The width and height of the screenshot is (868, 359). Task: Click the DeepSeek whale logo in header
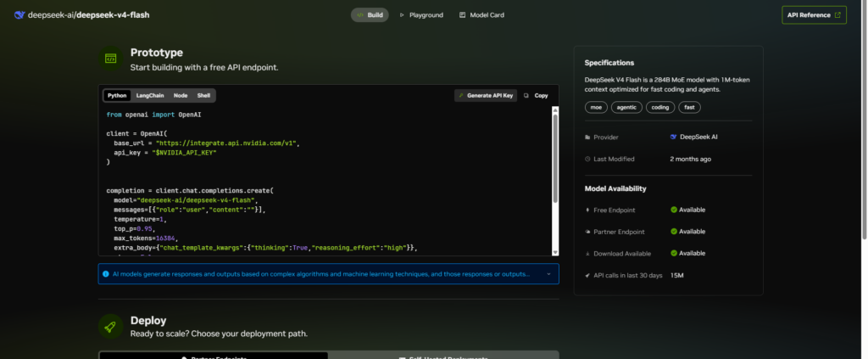coord(20,15)
